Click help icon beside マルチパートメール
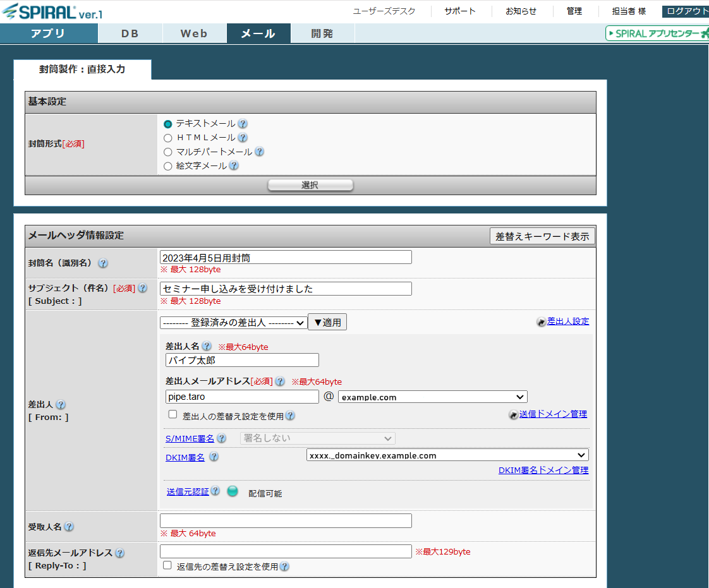 (259, 152)
